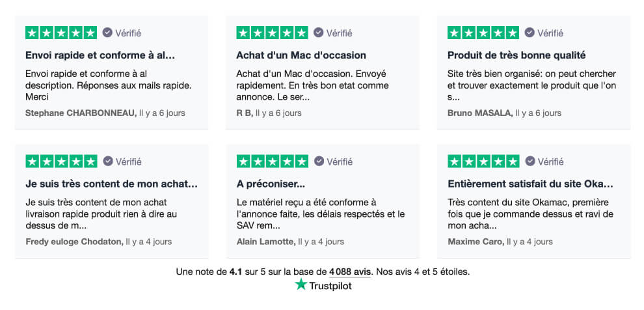
Task: Click verified badge on Fredy eulogue Chodaton's review
Action: (x=108, y=161)
